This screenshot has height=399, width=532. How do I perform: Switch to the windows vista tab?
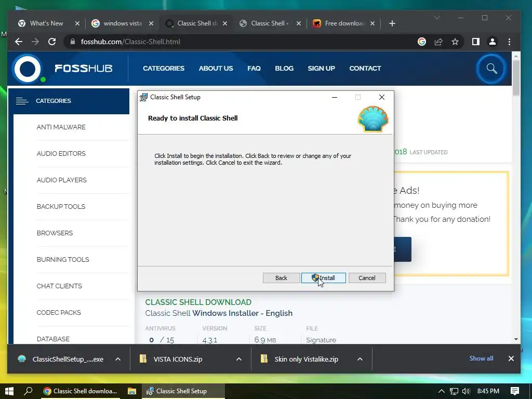click(x=123, y=23)
